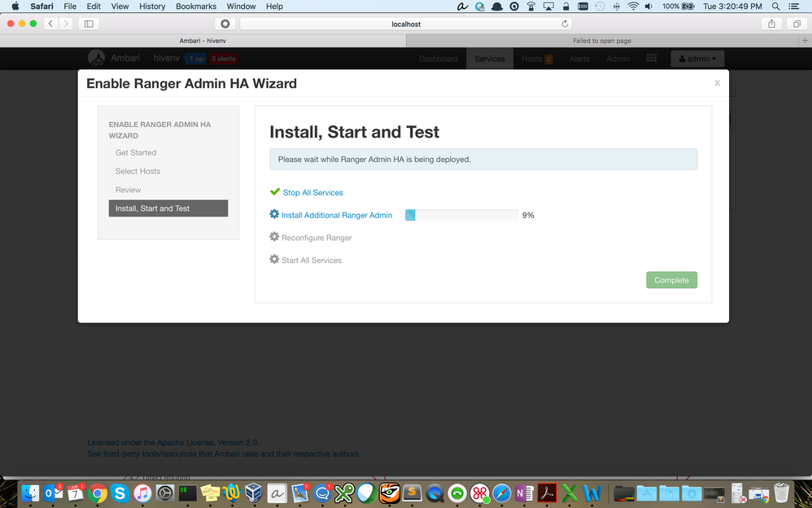
Task: Show all Safari tabs overview
Action: coord(797,24)
